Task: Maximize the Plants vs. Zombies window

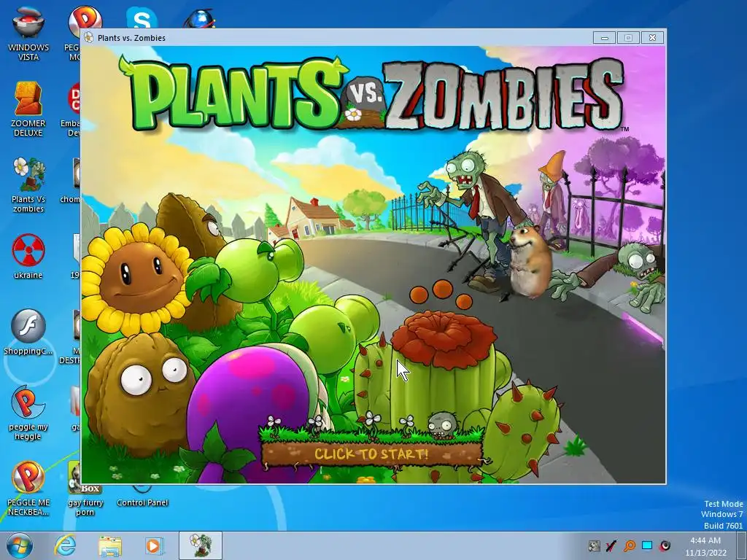Action: click(628, 38)
